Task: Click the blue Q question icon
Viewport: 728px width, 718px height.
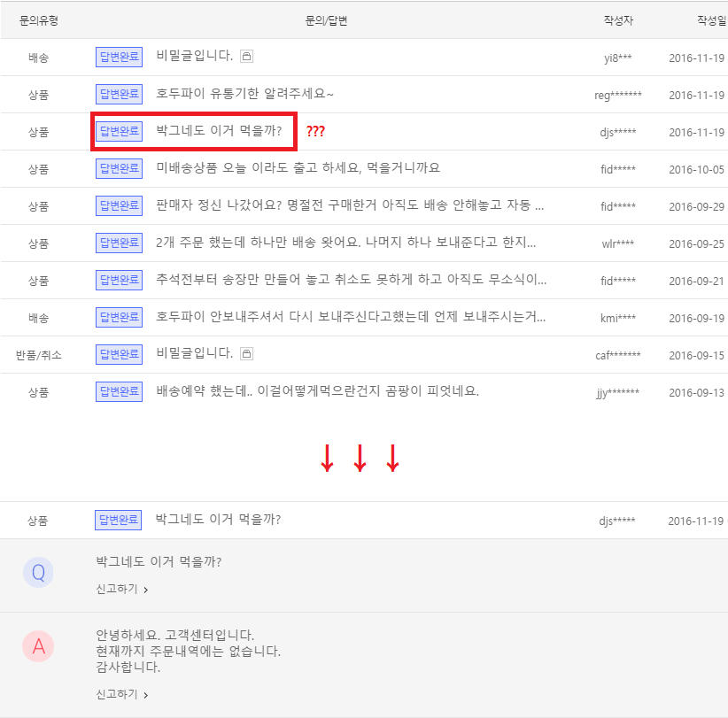Action: pos(38,573)
